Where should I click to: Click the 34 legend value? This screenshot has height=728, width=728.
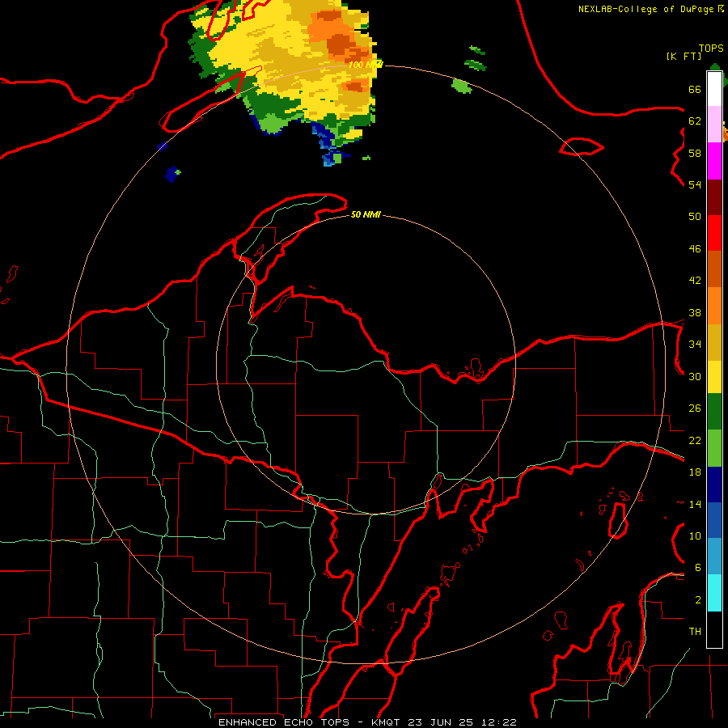click(695, 344)
